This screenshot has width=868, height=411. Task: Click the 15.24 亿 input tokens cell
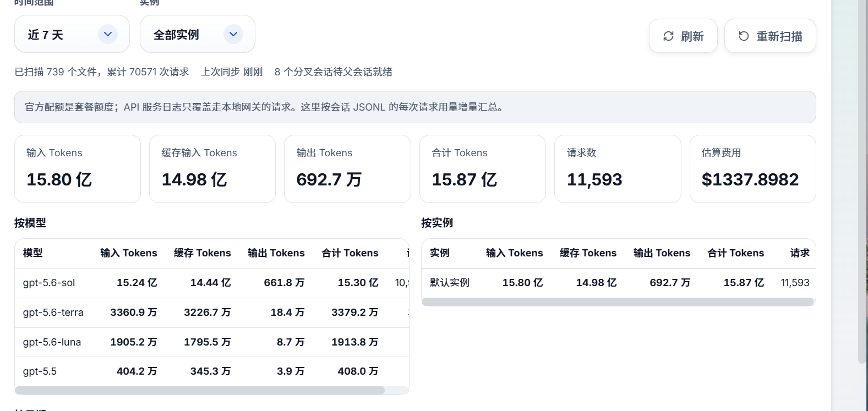pos(137,283)
